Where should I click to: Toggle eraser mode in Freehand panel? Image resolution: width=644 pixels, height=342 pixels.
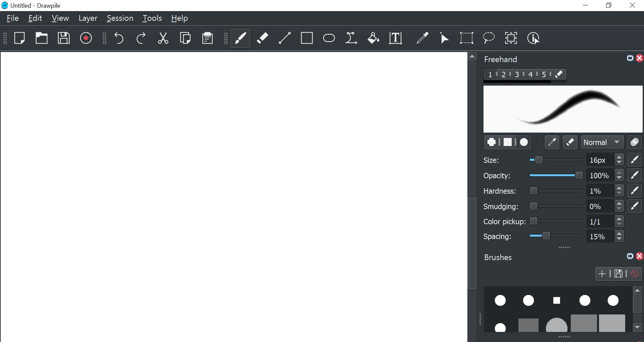click(570, 142)
